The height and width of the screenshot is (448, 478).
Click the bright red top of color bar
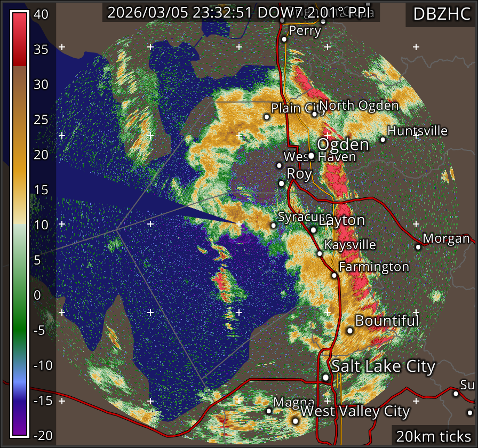(20, 32)
